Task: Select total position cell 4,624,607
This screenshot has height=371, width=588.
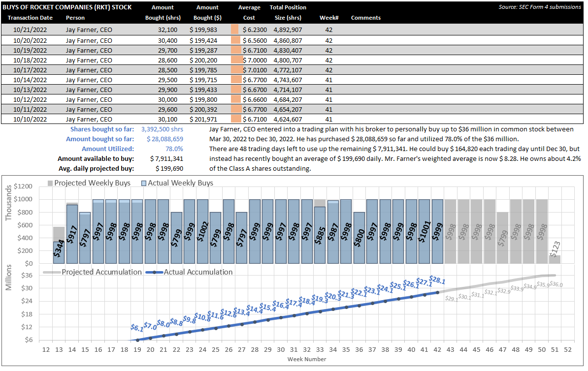Action: tap(288, 119)
